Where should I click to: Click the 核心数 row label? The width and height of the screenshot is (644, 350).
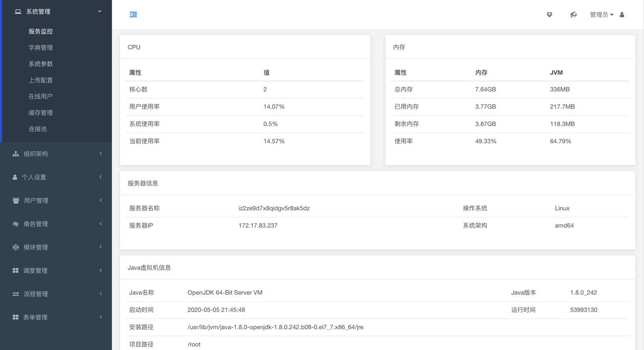pyautogui.click(x=138, y=90)
